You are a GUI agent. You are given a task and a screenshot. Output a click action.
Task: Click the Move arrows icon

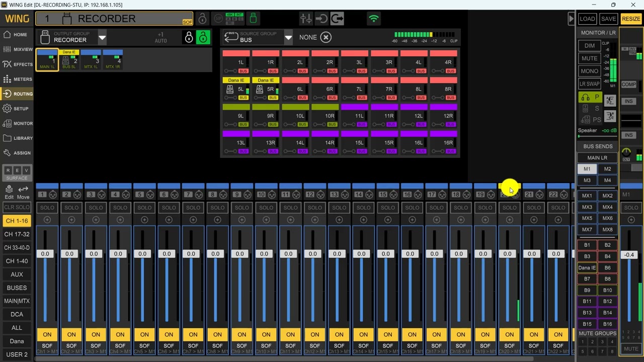click(23, 192)
